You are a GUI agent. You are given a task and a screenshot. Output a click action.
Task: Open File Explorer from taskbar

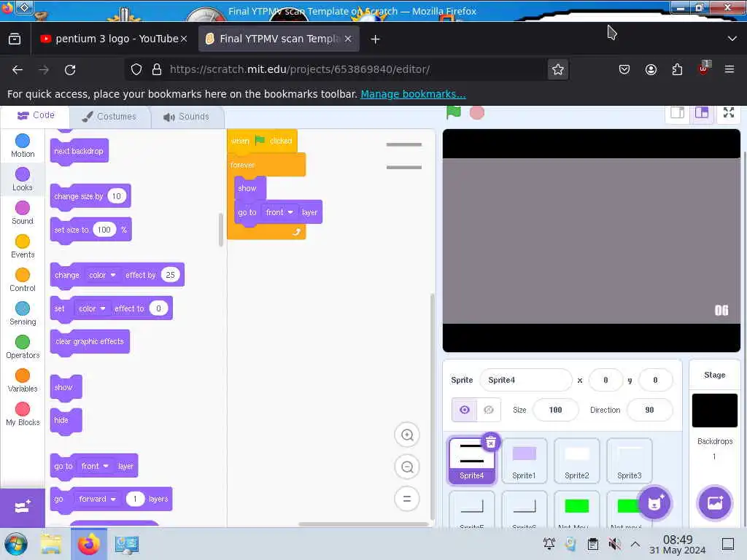coord(50,544)
